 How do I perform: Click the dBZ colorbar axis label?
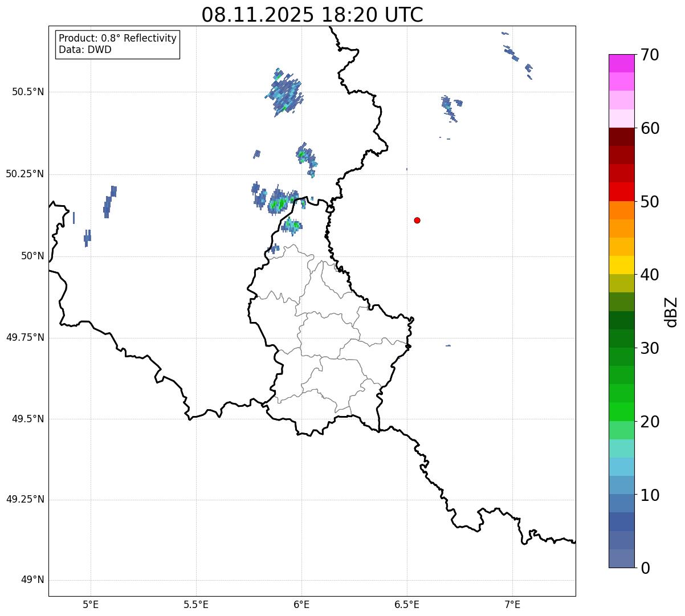pos(671,312)
